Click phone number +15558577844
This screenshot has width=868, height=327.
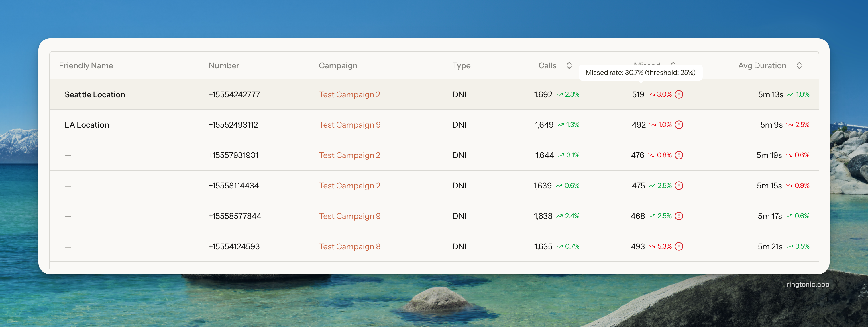[235, 216]
